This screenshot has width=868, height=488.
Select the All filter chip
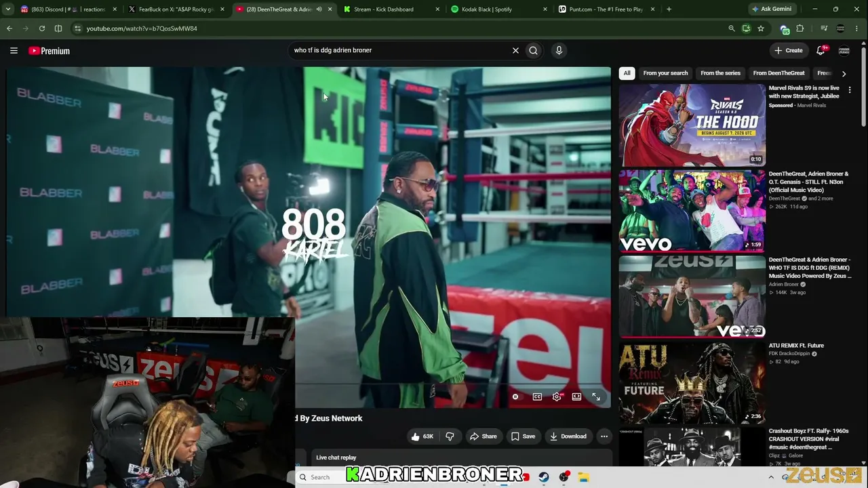click(x=627, y=73)
